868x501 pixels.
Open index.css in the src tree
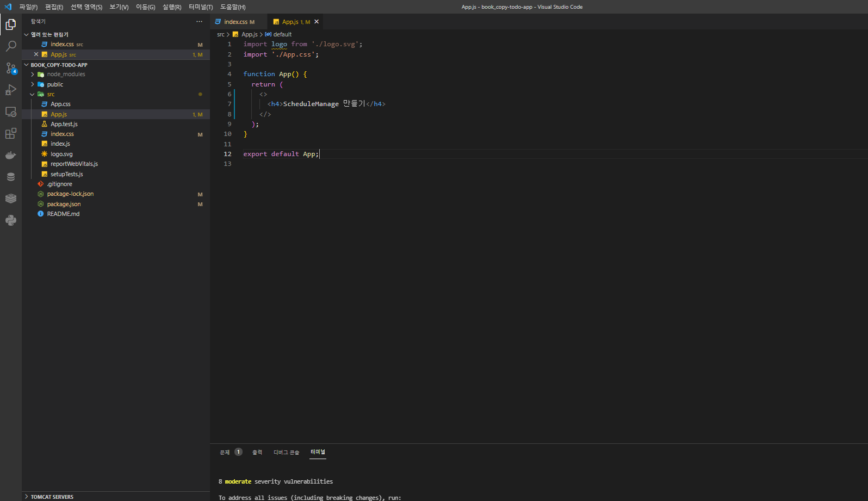116,134
